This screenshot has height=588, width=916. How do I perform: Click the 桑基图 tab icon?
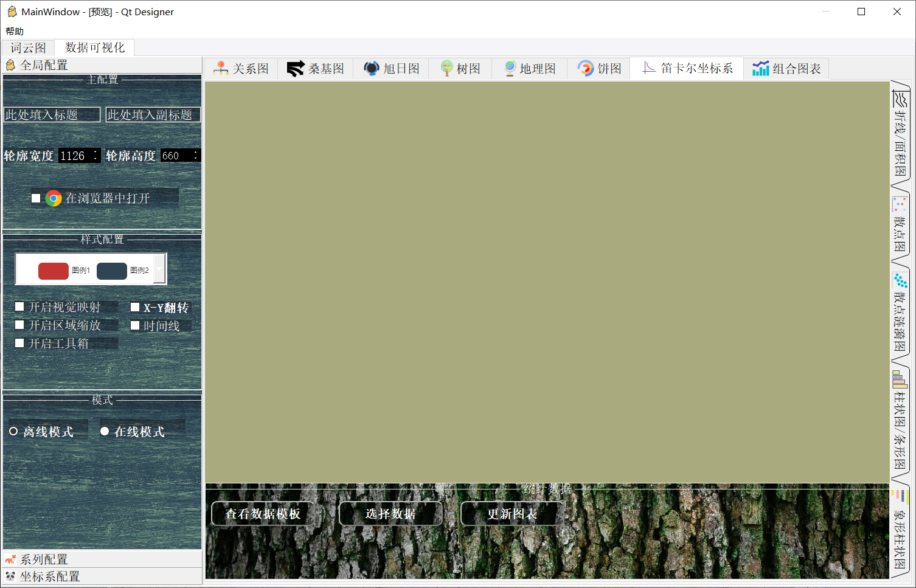(x=296, y=69)
